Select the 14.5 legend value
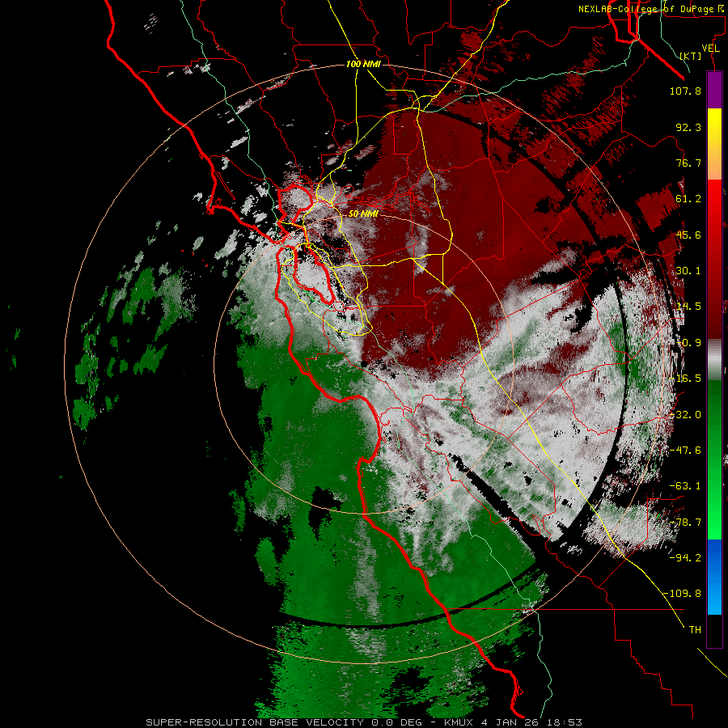Screen dimensions: 728x728 (688, 307)
